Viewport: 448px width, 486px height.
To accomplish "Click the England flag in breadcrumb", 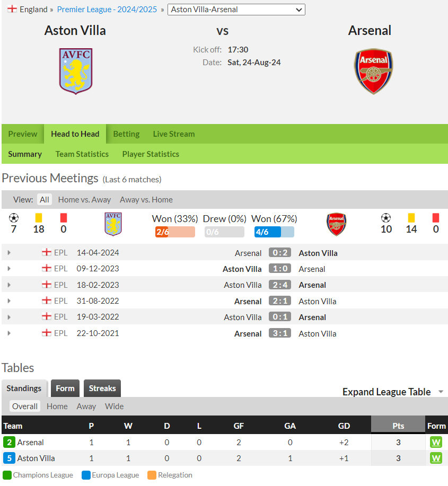I will pos(12,9).
